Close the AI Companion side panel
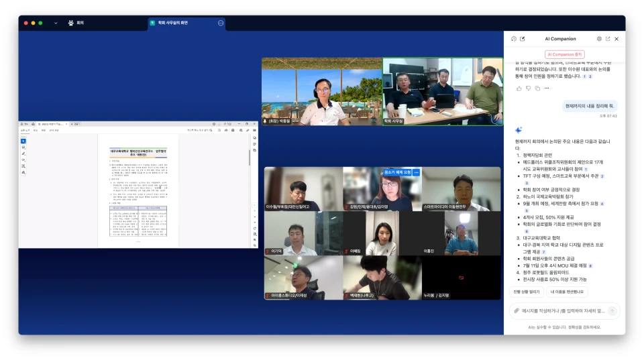Image resolution: width=644 pixels, height=362 pixels. 616,39
